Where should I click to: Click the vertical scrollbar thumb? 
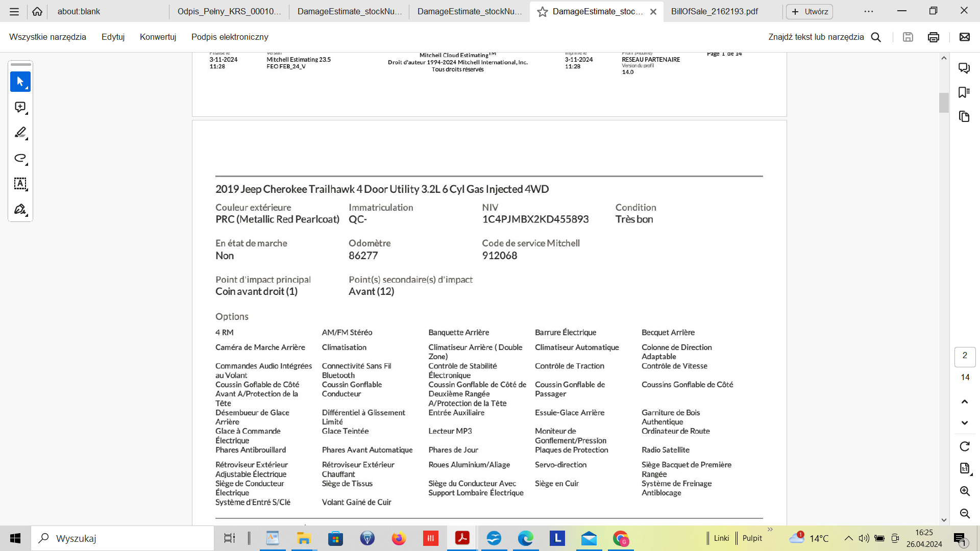point(944,103)
